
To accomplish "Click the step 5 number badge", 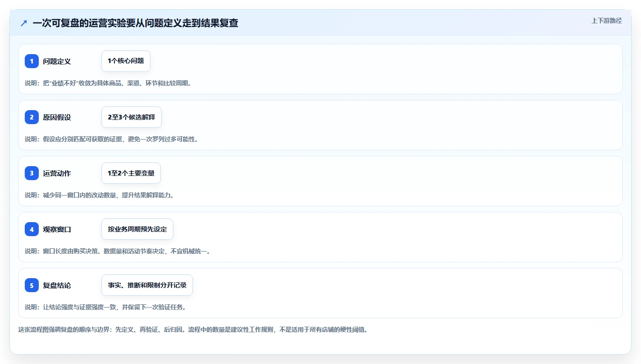I will pyautogui.click(x=32, y=285).
